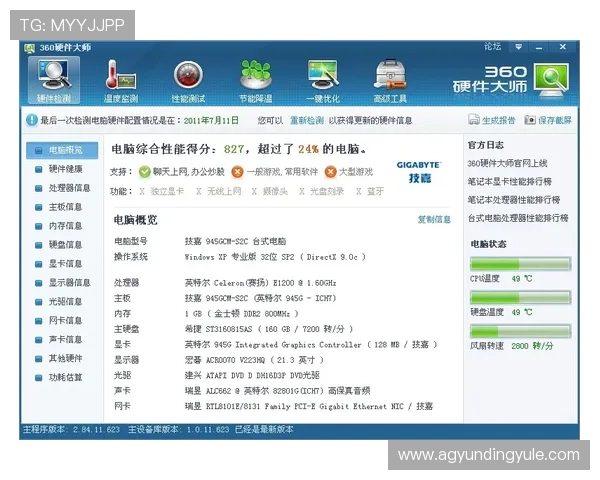Select 电脑概览 in the sidebar
This screenshot has height=480, width=600.
point(62,150)
